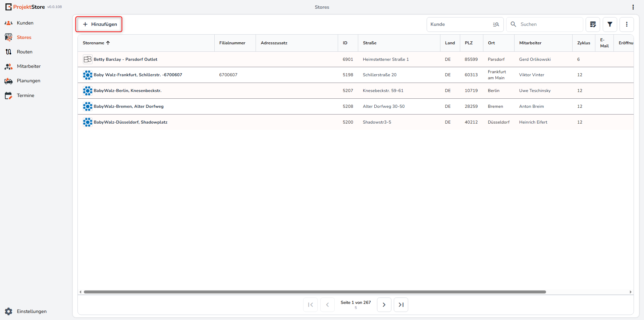Screen dimensions: 644x320
Task: Go to the first page
Action: tap(310, 305)
